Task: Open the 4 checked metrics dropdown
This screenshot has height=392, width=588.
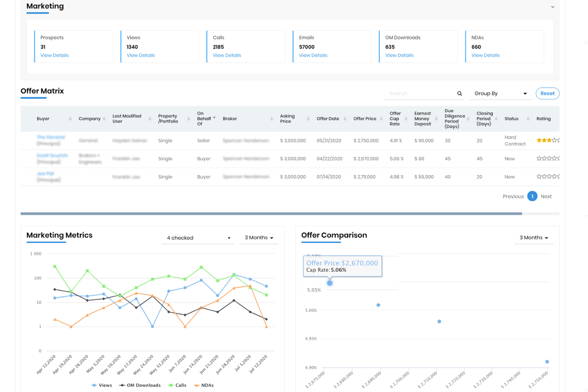Action: click(x=198, y=238)
